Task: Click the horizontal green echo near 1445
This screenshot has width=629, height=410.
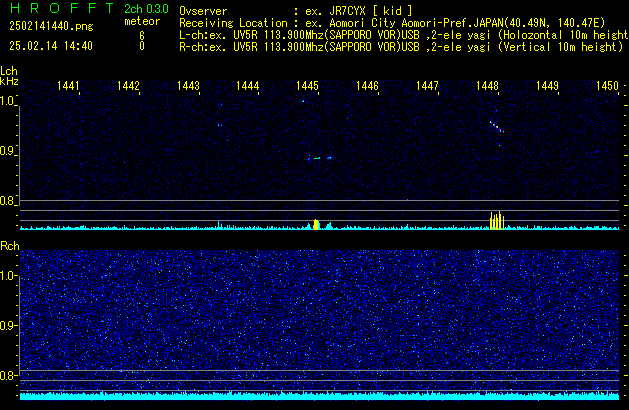Action: (317, 158)
